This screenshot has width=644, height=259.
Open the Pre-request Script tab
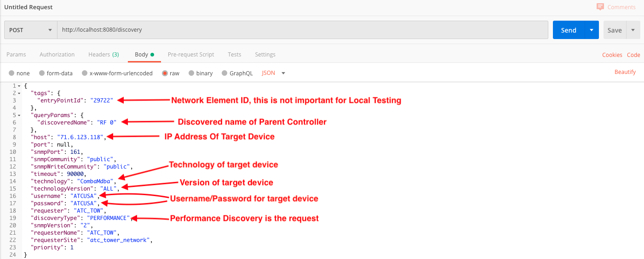(x=191, y=55)
